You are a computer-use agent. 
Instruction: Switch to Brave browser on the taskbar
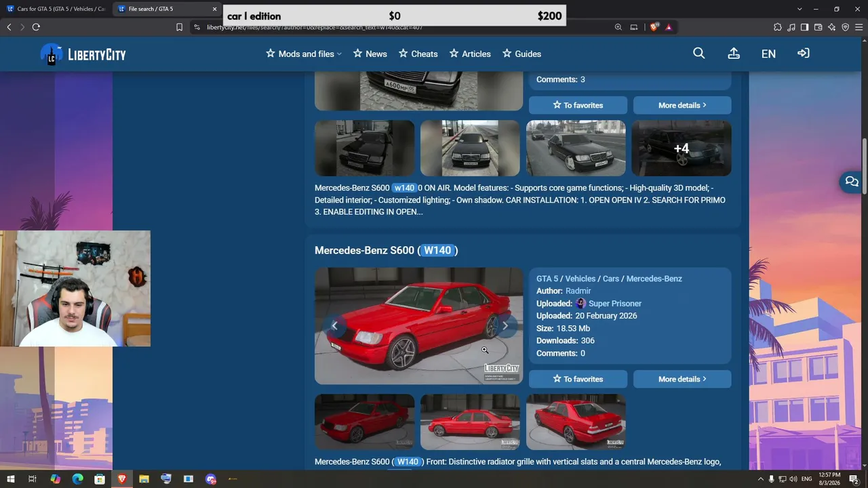pos(122,479)
